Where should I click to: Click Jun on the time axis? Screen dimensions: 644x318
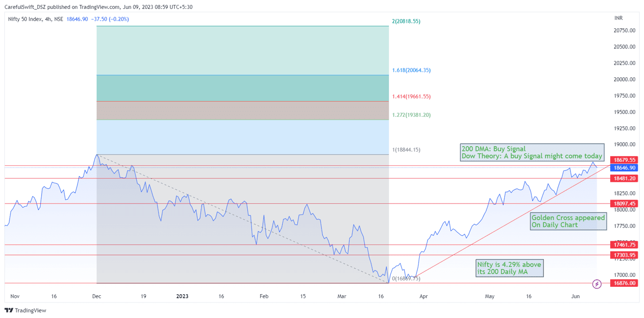click(x=575, y=296)
